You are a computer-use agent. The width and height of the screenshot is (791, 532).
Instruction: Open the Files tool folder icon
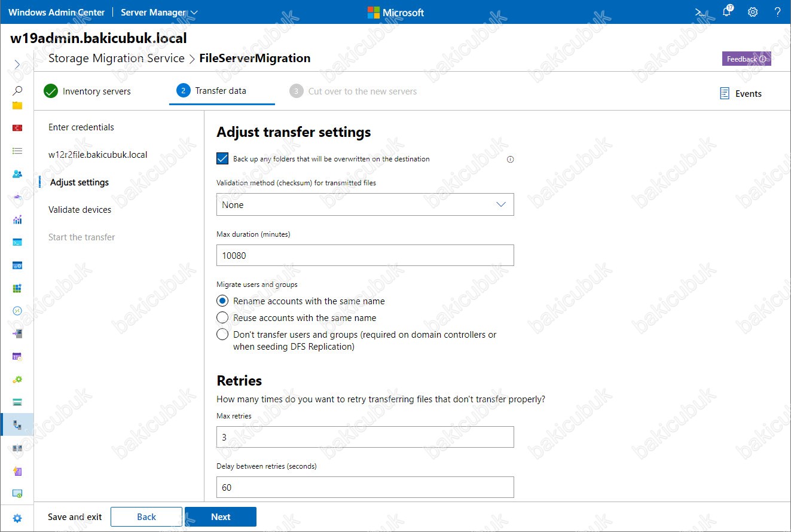[17, 105]
